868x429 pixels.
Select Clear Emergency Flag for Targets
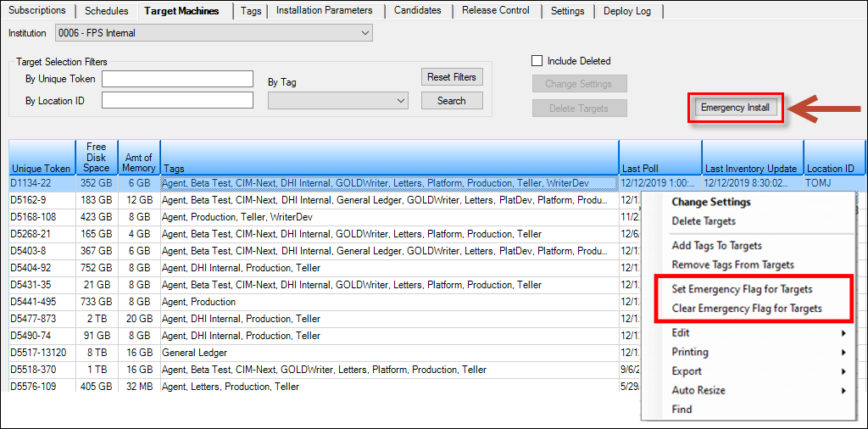[747, 309]
